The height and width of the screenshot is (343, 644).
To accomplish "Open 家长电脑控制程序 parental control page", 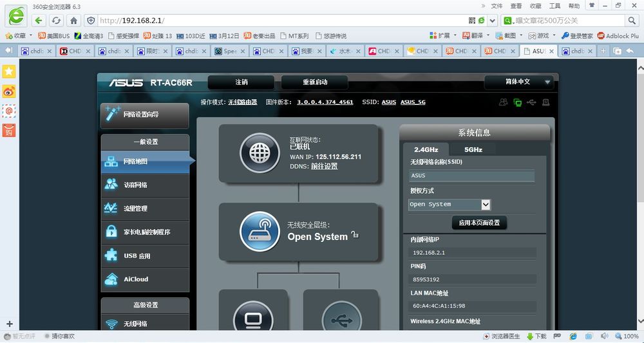I will 145,232.
